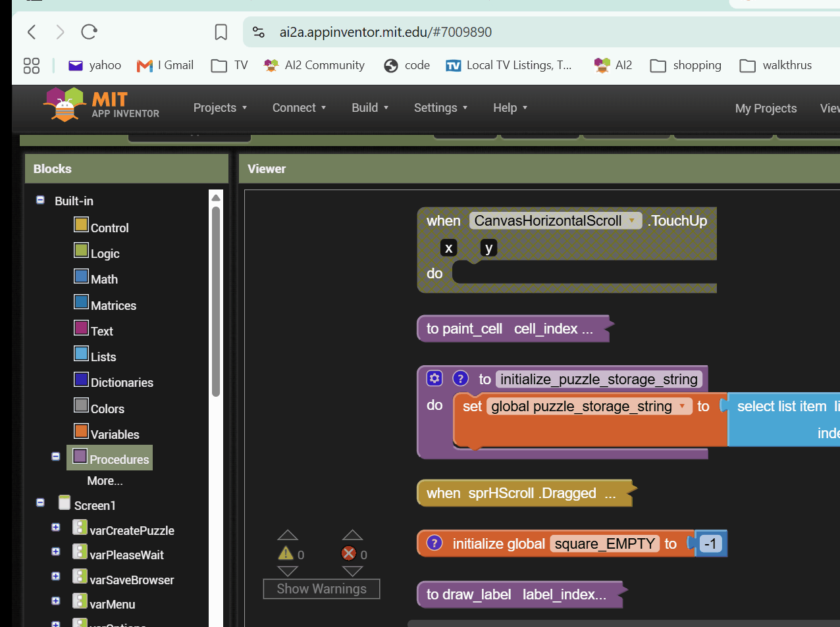This screenshot has height=627, width=840.
Task: Reload the page with refresh icon
Action: pos(89,32)
